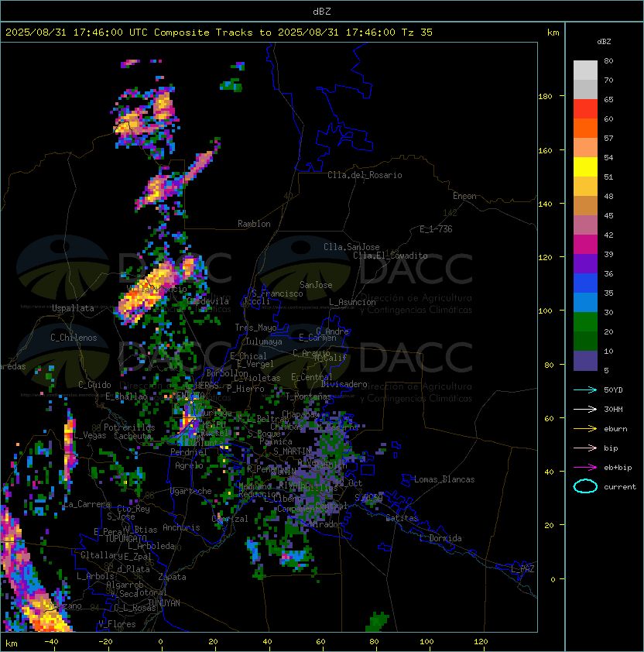Pick the red swatch in dBZ scale
This screenshot has width=644, height=652.
pyautogui.click(x=585, y=108)
